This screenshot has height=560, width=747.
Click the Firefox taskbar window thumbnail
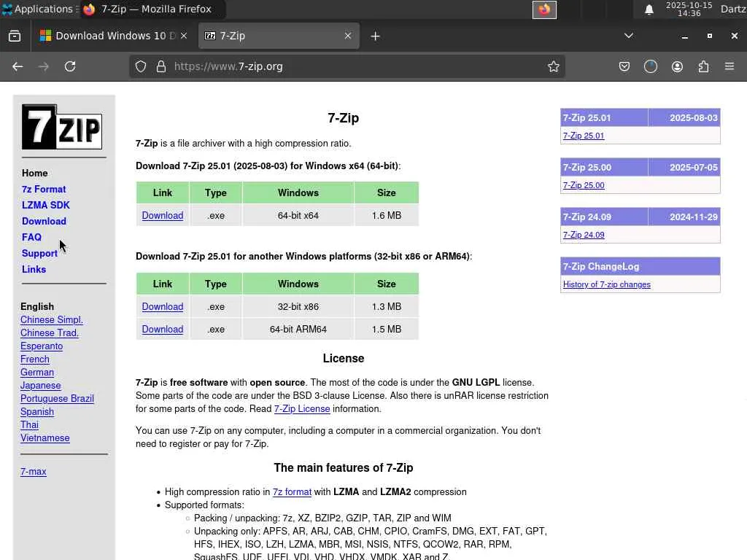544,9
